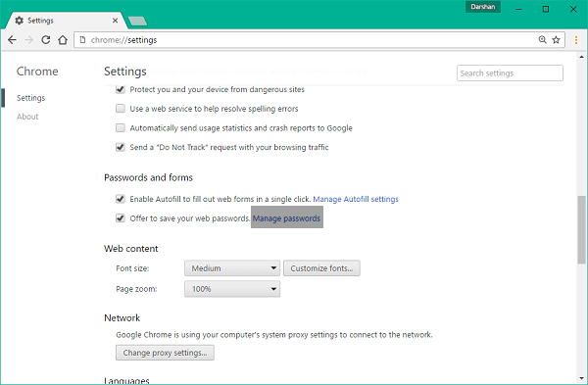Minimize the Chrome window

[518, 9]
